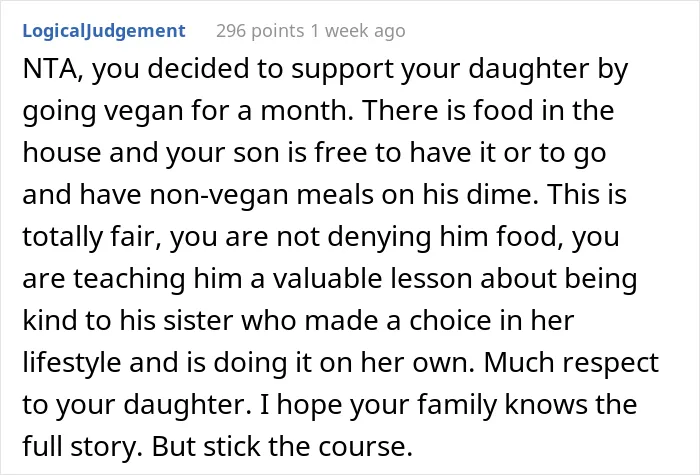700x475 pixels.
Task: Click the text 'going vegan for a month'
Action: [x=187, y=111]
